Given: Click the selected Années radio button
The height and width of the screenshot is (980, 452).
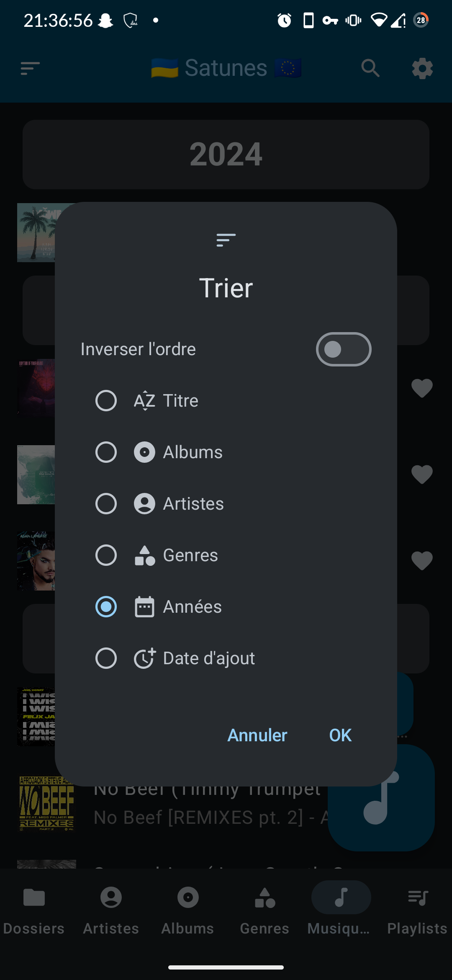Looking at the screenshot, I should (106, 607).
